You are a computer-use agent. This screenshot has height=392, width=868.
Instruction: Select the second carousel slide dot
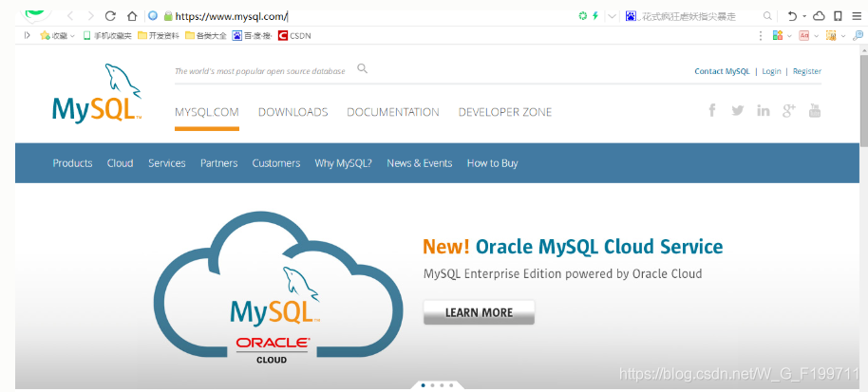click(432, 384)
